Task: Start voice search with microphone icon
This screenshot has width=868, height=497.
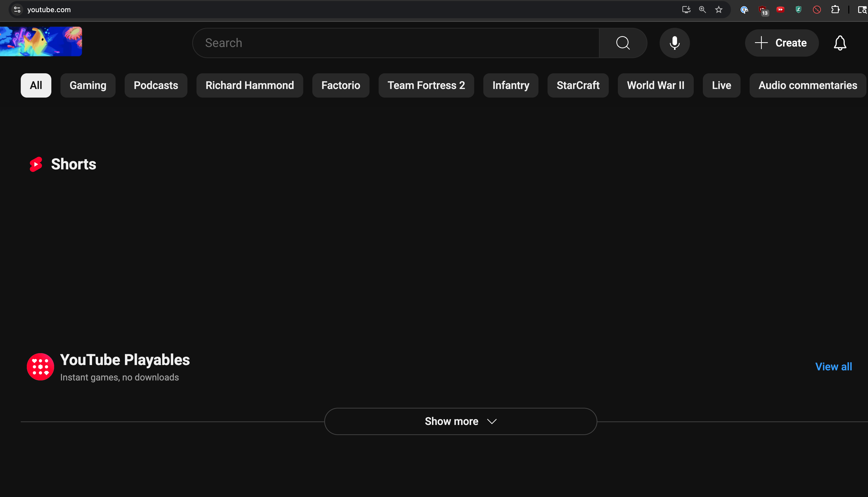Action: (x=674, y=43)
